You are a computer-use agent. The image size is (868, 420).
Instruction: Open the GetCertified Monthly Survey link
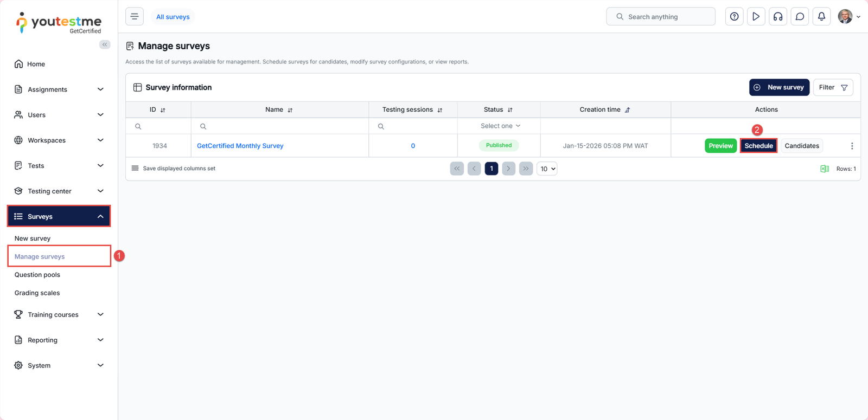click(240, 146)
